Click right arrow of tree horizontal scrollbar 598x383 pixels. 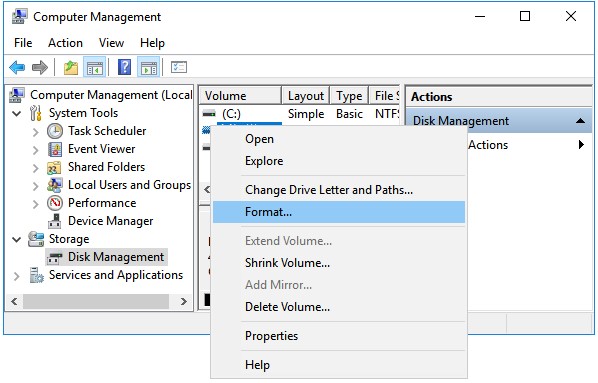coord(184,302)
